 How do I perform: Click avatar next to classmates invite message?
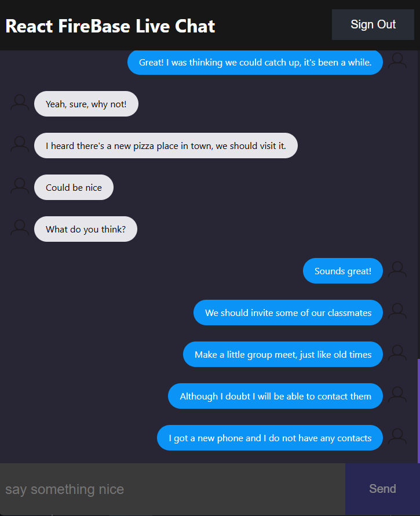click(397, 312)
